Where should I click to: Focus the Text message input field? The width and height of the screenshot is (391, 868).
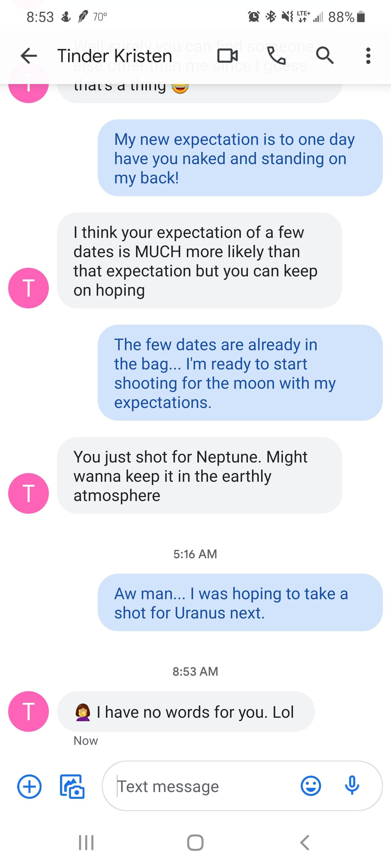202,786
